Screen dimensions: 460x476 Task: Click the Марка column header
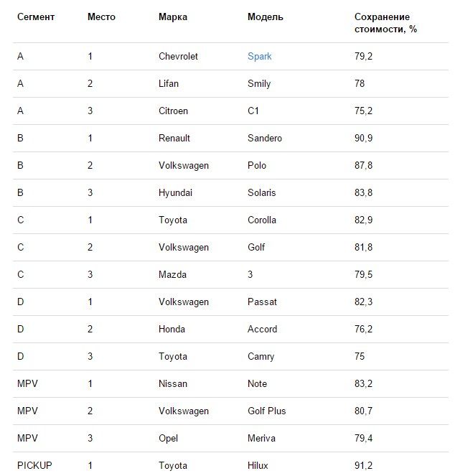point(173,17)
